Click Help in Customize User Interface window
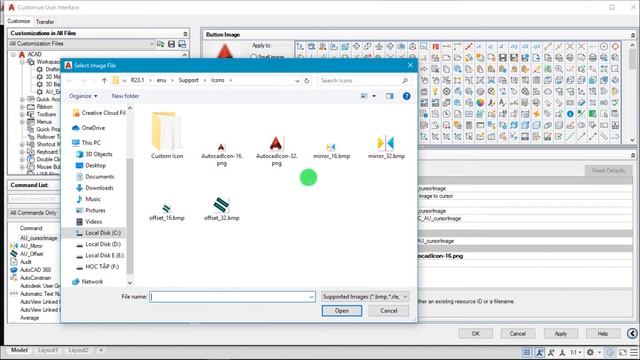The image size is (640, 360). 603,333
